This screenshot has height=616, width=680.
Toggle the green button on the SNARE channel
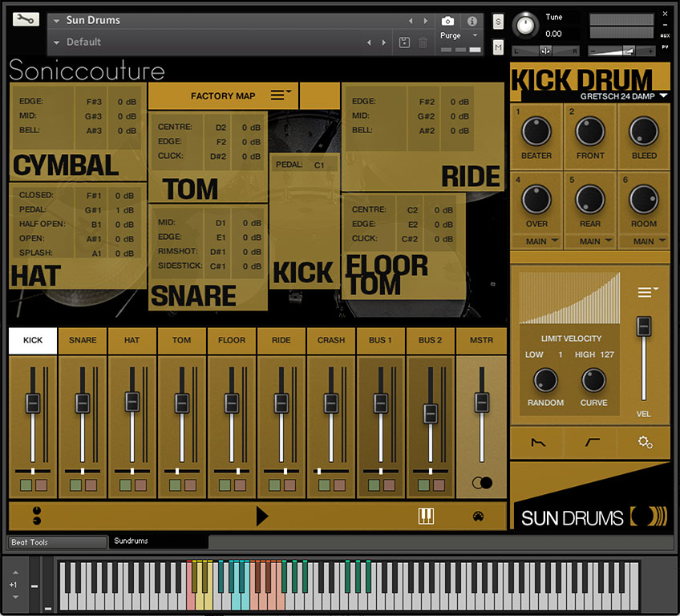(x=76, y=485)
